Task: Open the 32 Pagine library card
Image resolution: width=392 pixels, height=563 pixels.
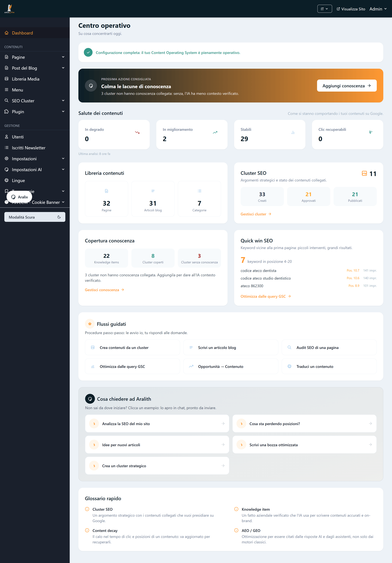Action: 106,199
